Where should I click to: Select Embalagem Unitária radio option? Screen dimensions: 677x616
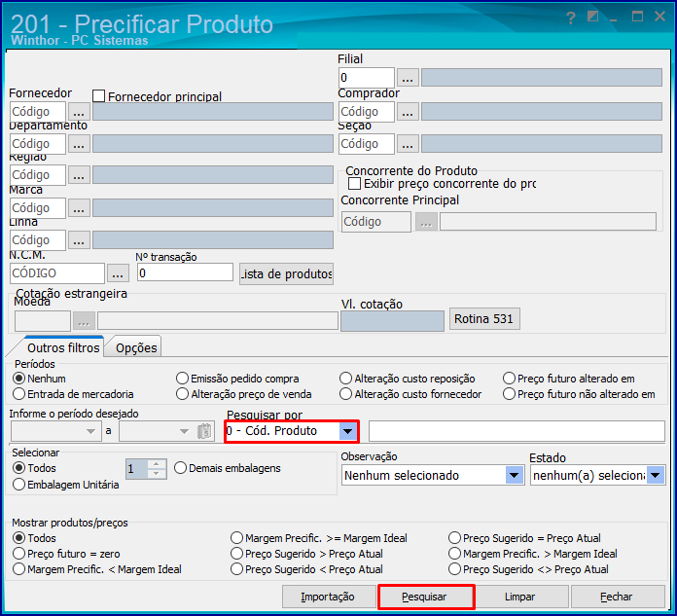18,485
